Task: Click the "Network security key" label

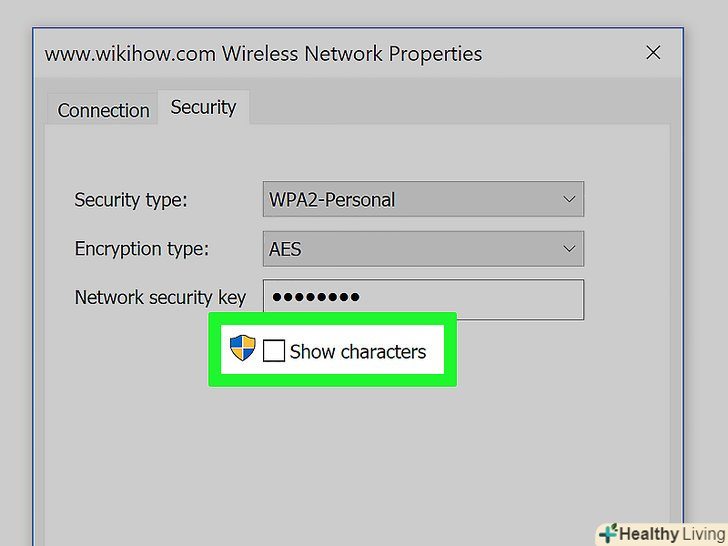Action: 158,297
